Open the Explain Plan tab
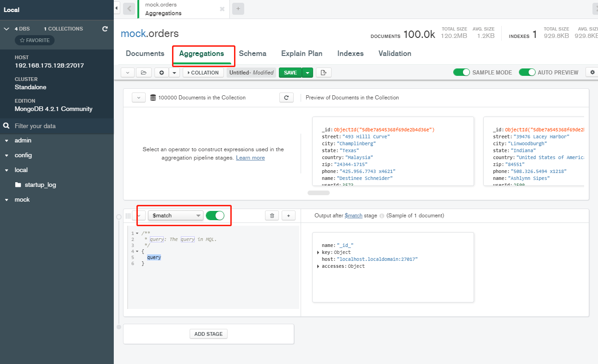 coord(302,54)
